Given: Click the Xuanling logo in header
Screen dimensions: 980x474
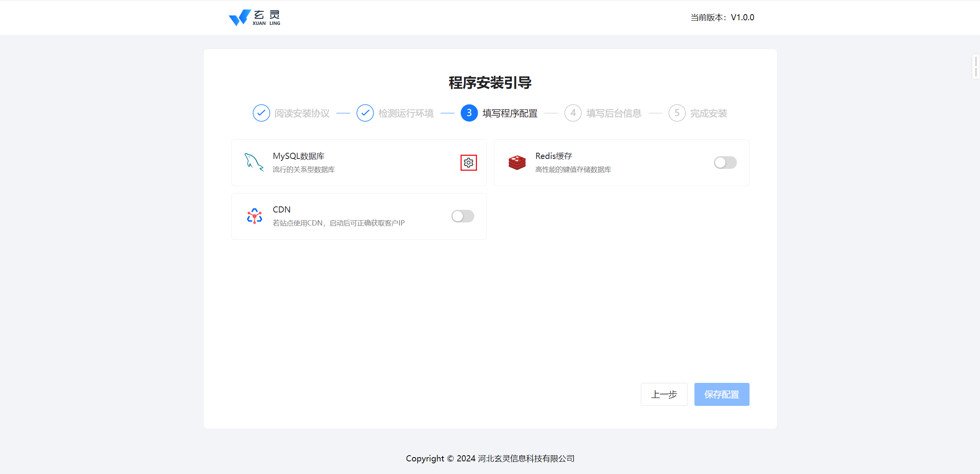Looking at the screenshot, I should click(255, 18).
